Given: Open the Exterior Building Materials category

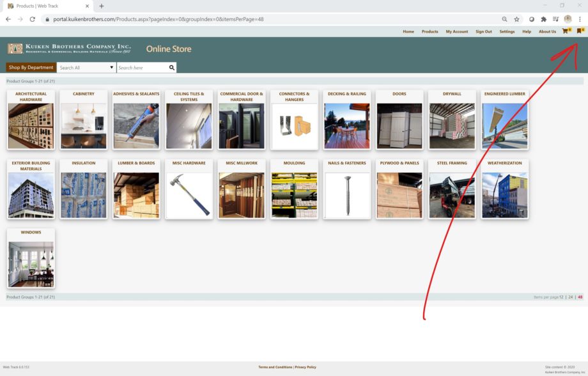Looking at the screenshot, I should 31,189.
